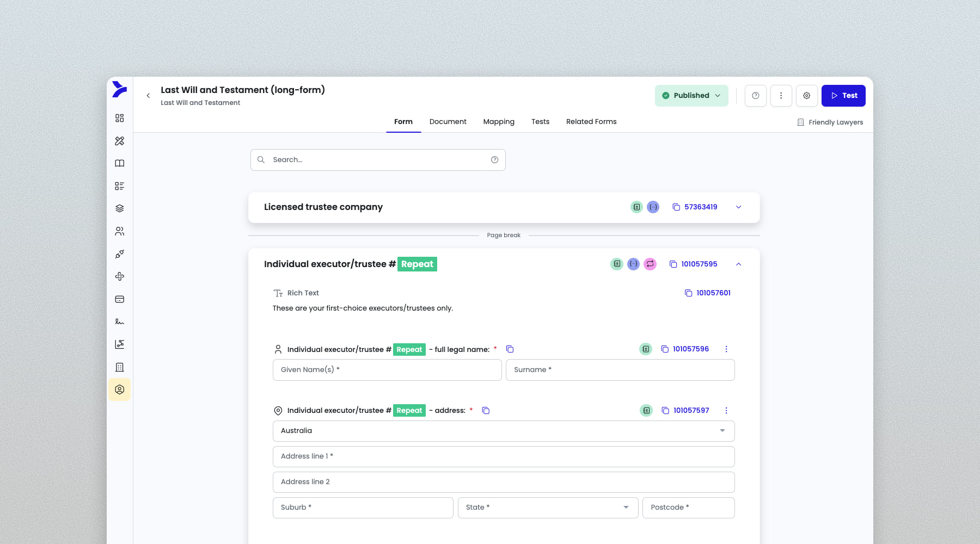Go back using the left arrow
The width and height of the screenshot is (980, 544).
coord(148,96)
